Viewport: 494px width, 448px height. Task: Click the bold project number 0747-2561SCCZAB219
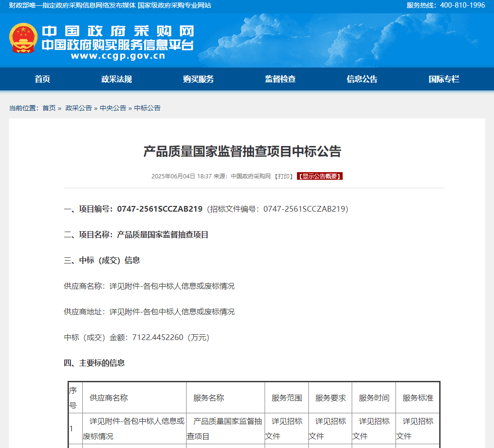coord(160,209)
